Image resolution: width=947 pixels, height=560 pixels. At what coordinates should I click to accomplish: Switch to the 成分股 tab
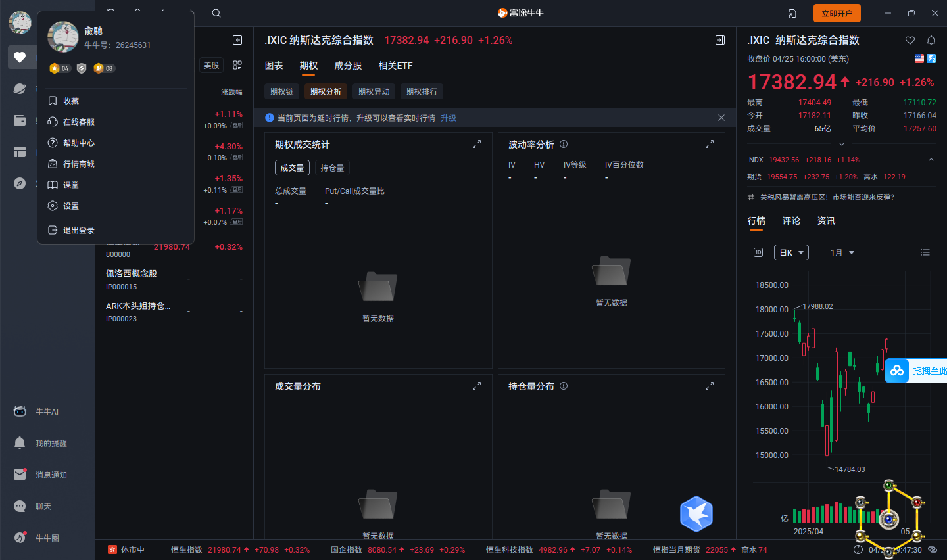[348, 65]
